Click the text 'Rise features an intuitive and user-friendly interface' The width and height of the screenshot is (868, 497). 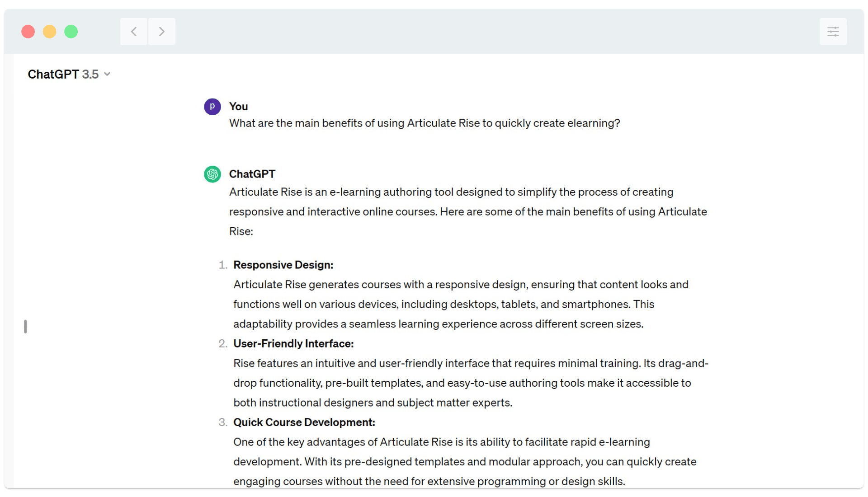(361, 363)
